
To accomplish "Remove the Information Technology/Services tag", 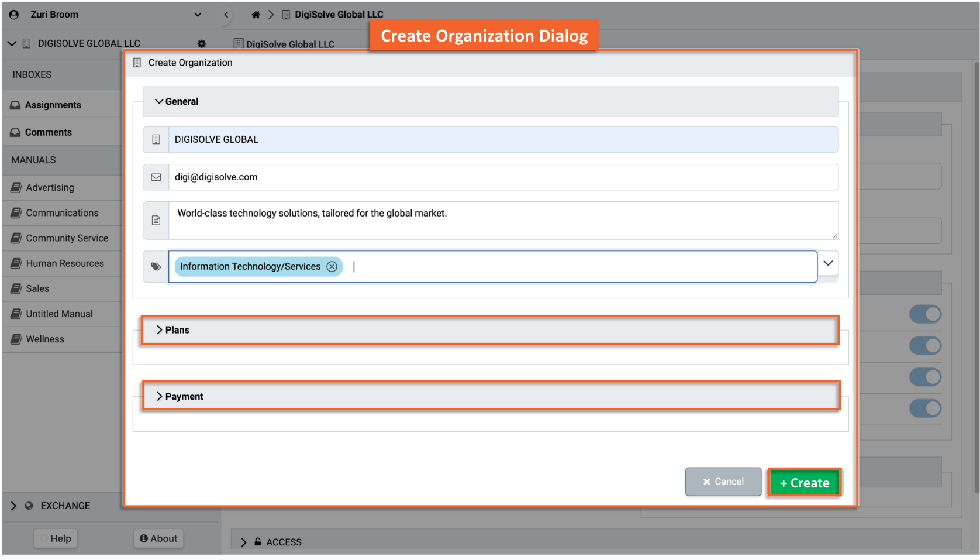I will click(x=332, y=267).
